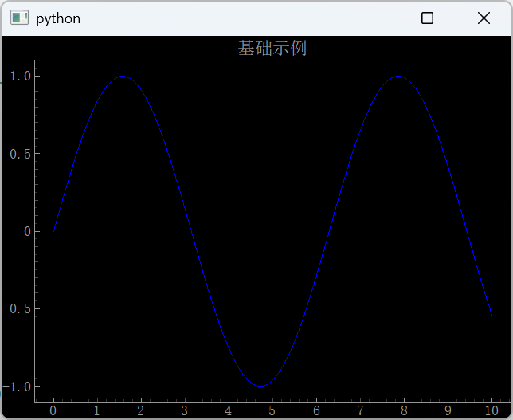Click y-axis tick label 1.0
Viewport: 513px width, 420px height.
pyautogui.click(x=21, y=76)
